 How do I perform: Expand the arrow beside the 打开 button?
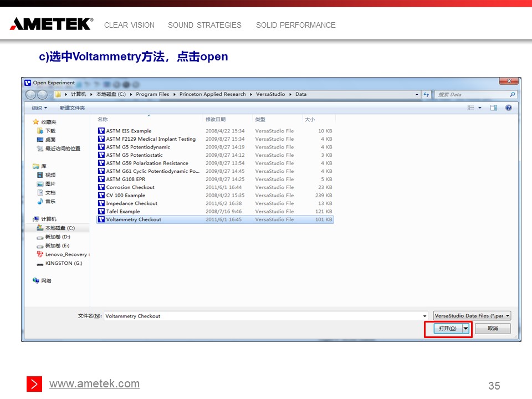click(466, 329)
